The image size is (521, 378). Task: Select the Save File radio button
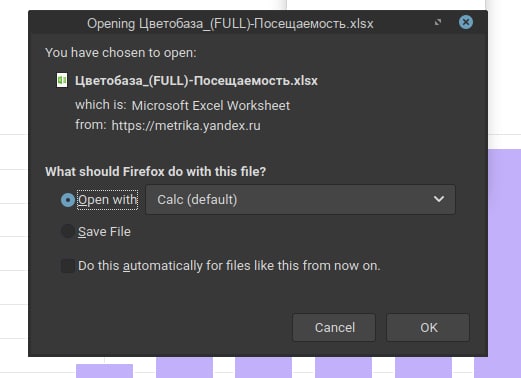click(68, 231)
